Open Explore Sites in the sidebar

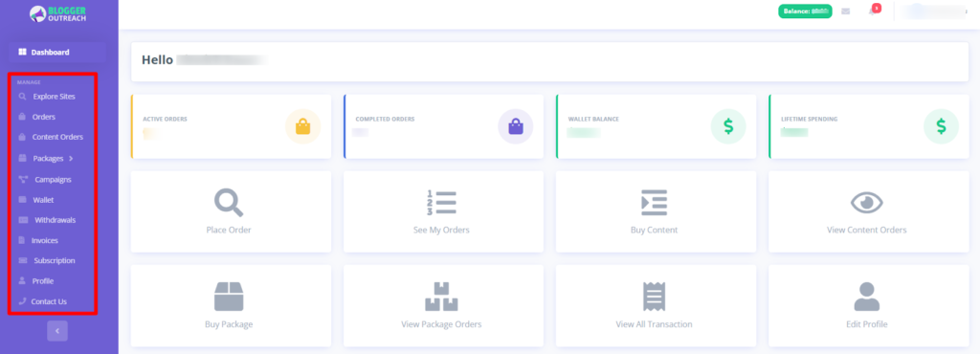pos(47,97)
